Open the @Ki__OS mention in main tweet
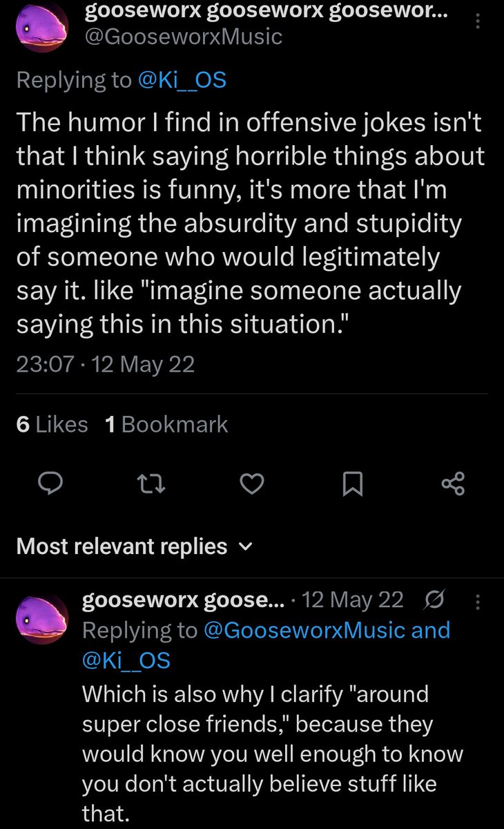 pyautogui.click(x=182, y=81)
